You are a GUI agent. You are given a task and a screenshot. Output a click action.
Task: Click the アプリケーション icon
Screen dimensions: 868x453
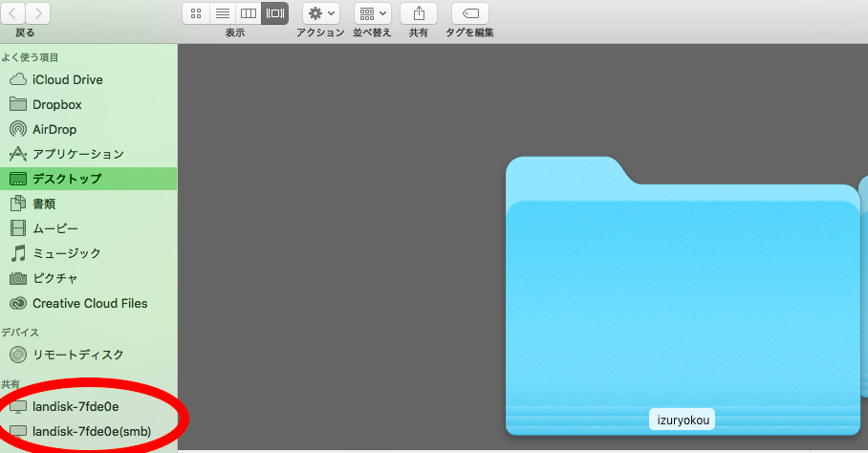[x=18, y=154]
